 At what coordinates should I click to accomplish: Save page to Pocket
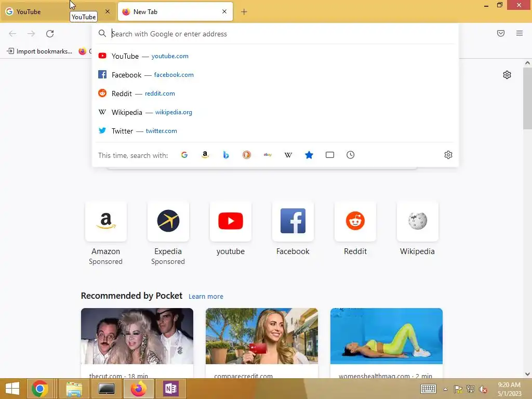coord(501,33)
